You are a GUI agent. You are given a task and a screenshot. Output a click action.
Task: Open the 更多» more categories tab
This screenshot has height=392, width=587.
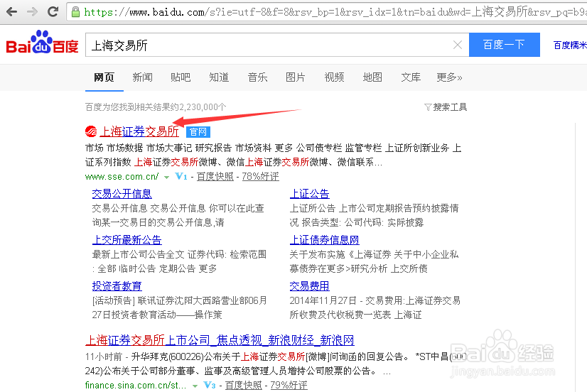(x=449, y=77)
